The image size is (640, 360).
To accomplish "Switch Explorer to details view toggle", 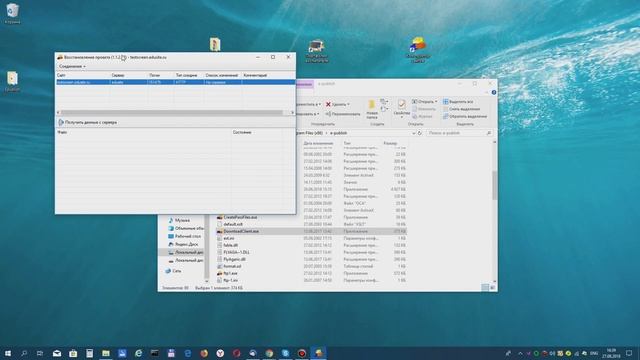I will (x=484, y=288).
